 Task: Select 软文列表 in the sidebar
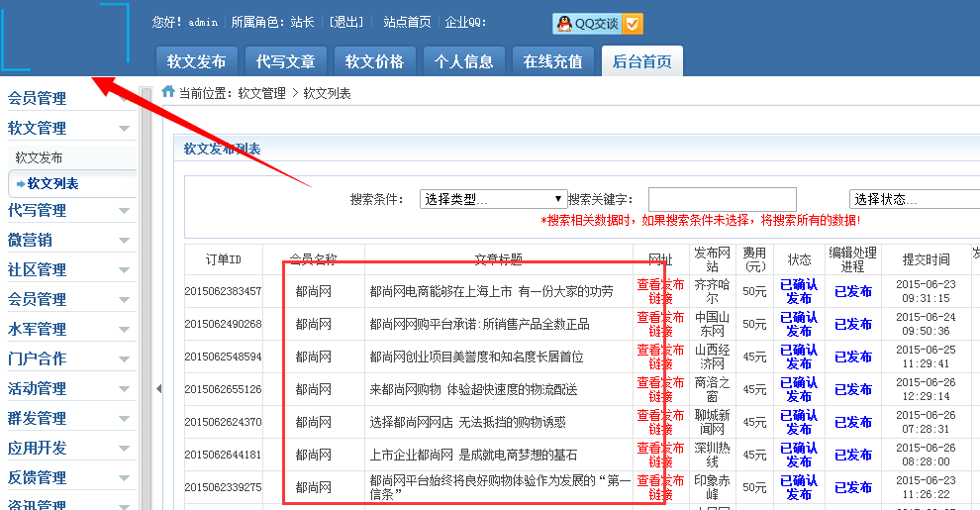coord(52,183)
